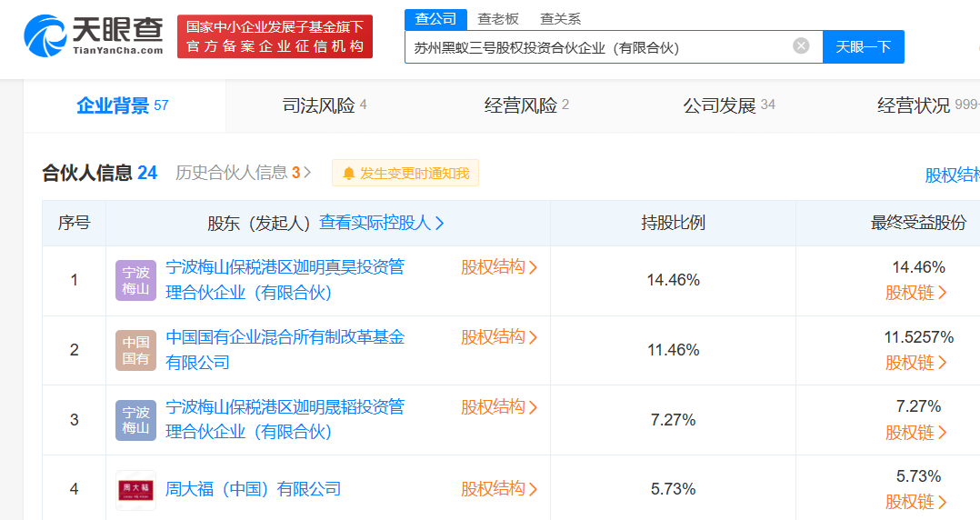Expand 历史合伙人信息 3 link
The width and height of the screenshot is (980, 520).
[x=243, y=173]
